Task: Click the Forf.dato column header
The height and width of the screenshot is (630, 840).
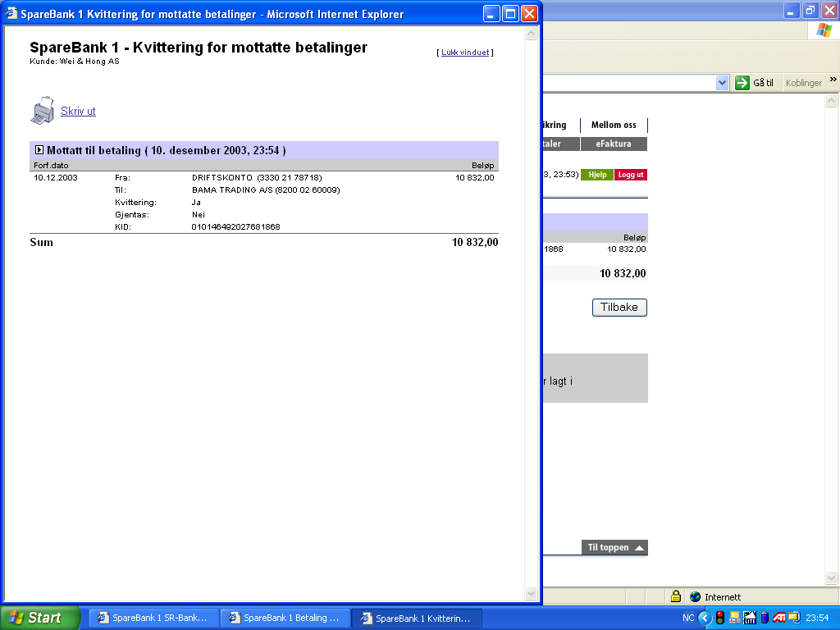Action: click(x=51, y=165)
